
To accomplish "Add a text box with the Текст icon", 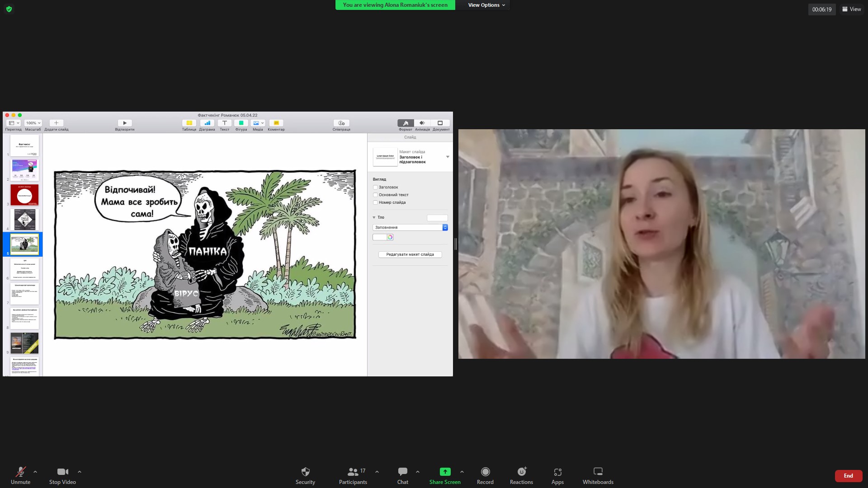I will tap(225, 123).
